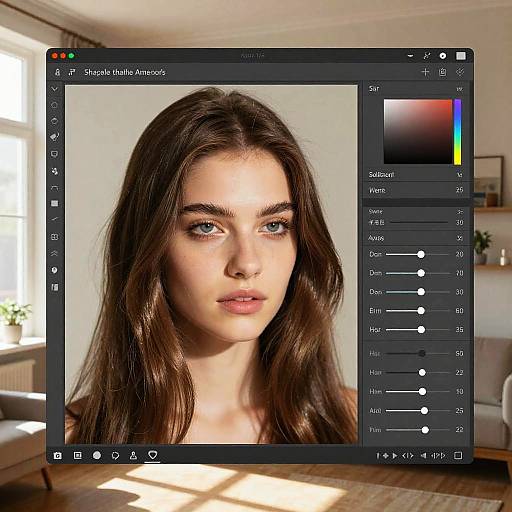Click the 'Erm' slider handle valued 60
The image size is (512, 512).
(x=421, y=311)
